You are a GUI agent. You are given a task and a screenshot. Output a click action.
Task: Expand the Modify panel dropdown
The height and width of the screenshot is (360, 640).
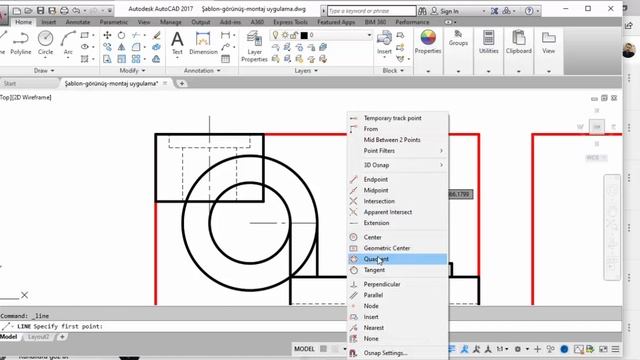click(132, 71)
